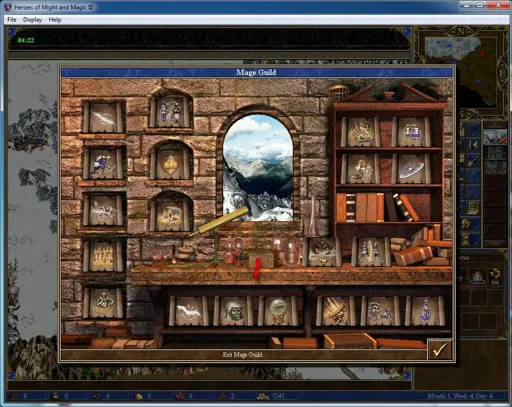
Task: Click the gems resource icon beside the value 2
Action: pyautogui.click(x=221, y=396)
